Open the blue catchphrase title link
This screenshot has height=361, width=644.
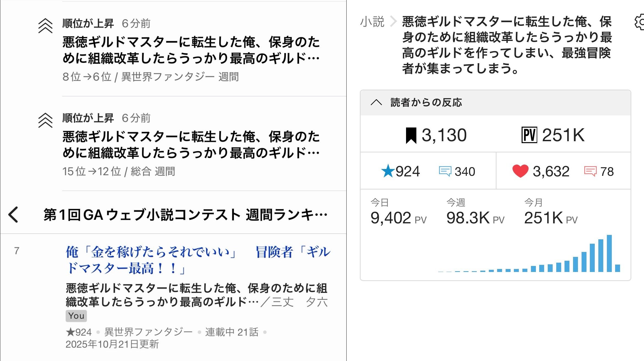pyautogui.click(x=198, y=260)
